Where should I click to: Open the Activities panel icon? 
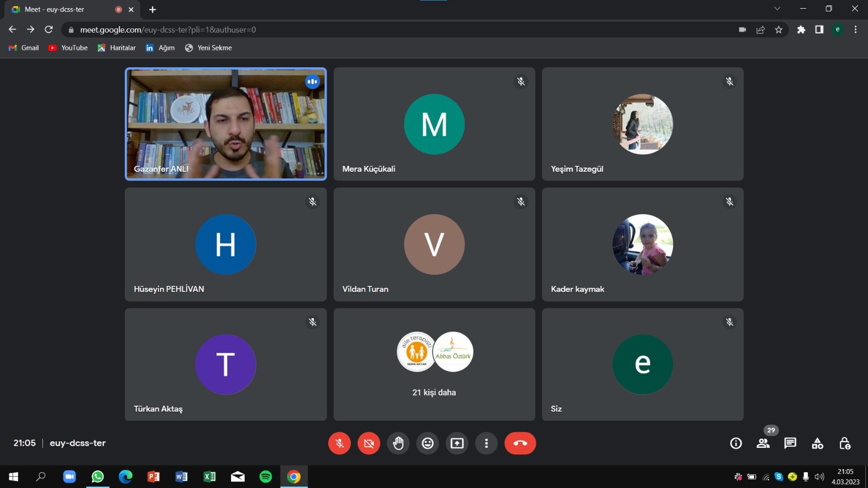tap(817, 444)
